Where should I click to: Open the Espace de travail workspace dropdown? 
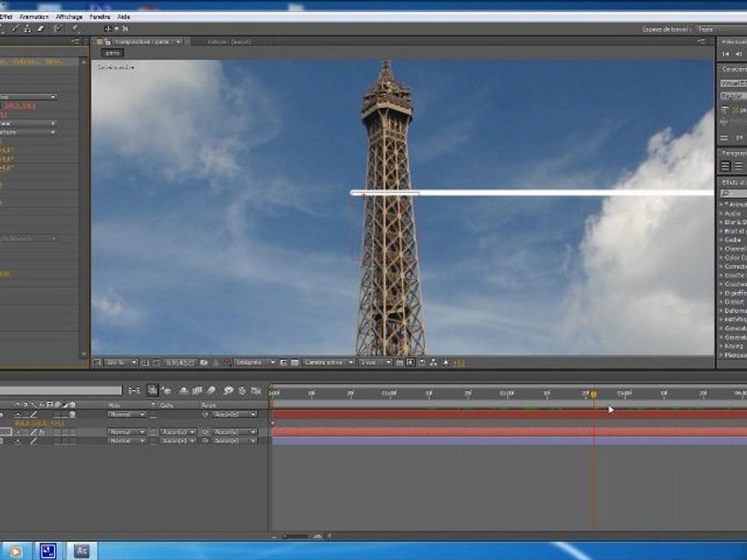[x=722, y=30]
